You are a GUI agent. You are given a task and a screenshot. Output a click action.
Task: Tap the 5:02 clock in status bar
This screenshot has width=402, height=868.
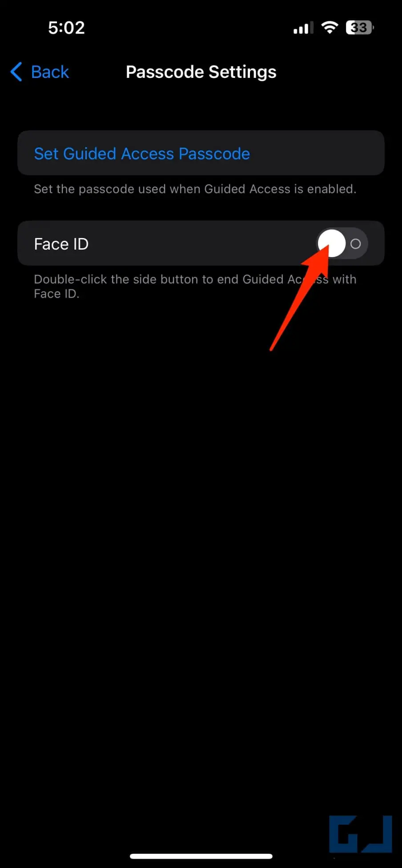66,28
